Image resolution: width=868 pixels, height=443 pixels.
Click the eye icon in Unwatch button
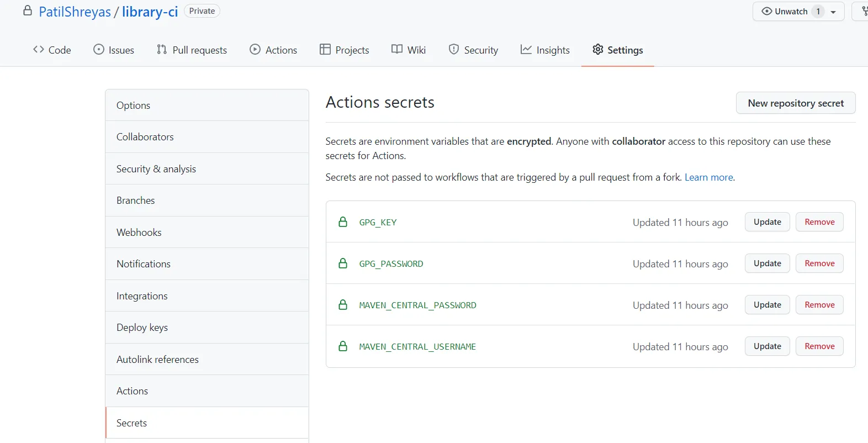point(767,11)
